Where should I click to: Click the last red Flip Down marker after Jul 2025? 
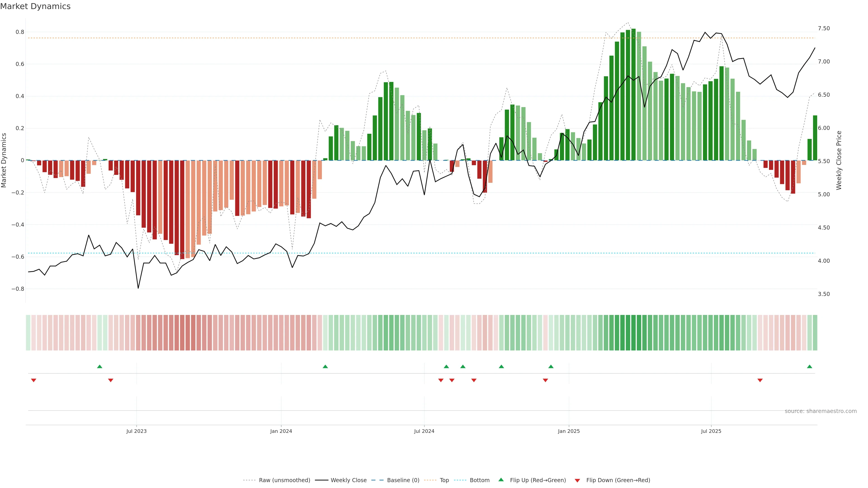coord(760,380)
